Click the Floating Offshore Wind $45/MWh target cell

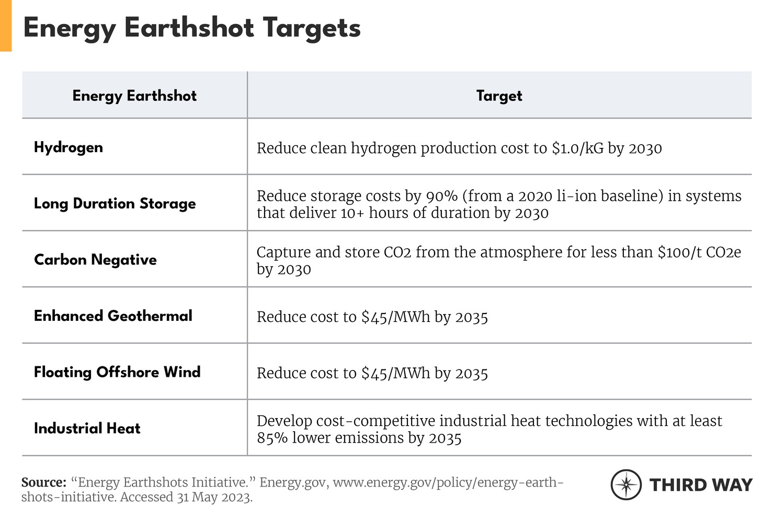(x=372, y=373)
